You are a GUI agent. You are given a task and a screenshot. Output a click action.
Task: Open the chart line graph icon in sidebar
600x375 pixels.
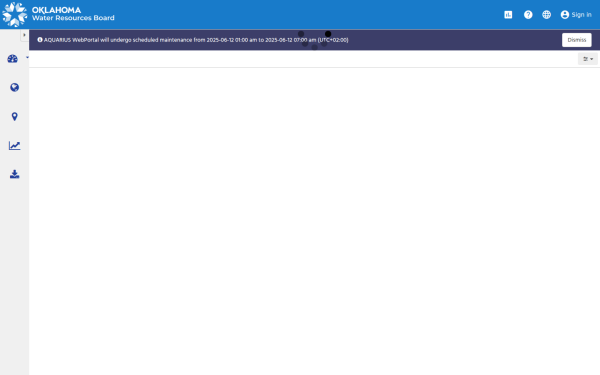tap(15, 145)
